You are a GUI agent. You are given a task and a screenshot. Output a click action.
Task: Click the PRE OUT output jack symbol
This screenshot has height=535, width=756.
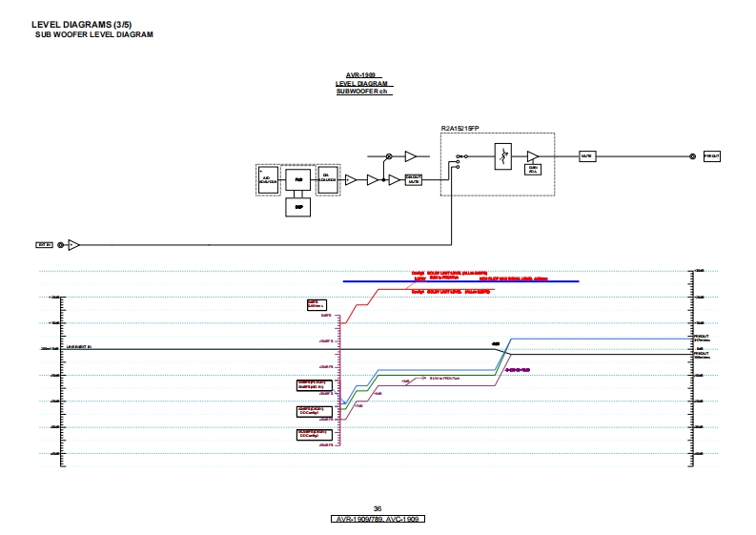693,155
